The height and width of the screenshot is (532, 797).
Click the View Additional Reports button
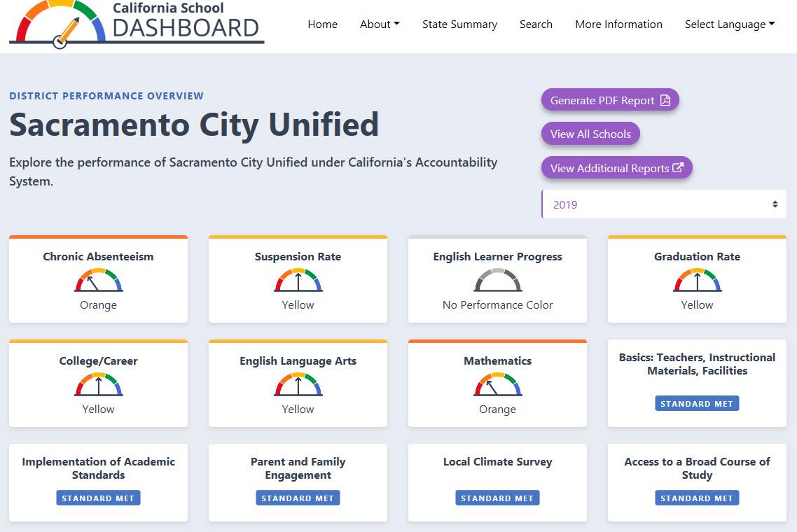coord(616,168)
